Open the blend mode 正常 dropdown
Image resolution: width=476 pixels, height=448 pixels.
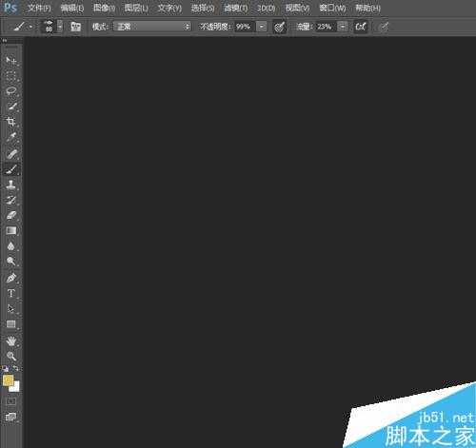tap(152, 27)
